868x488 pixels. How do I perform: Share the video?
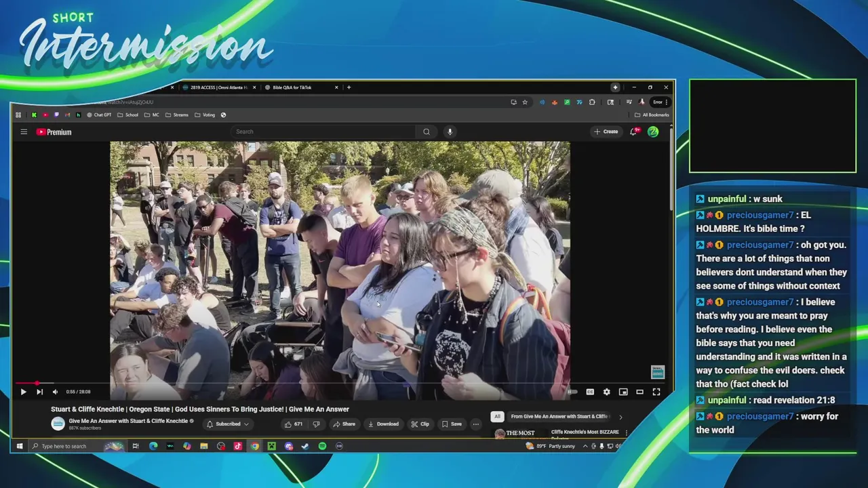point(344,424)
